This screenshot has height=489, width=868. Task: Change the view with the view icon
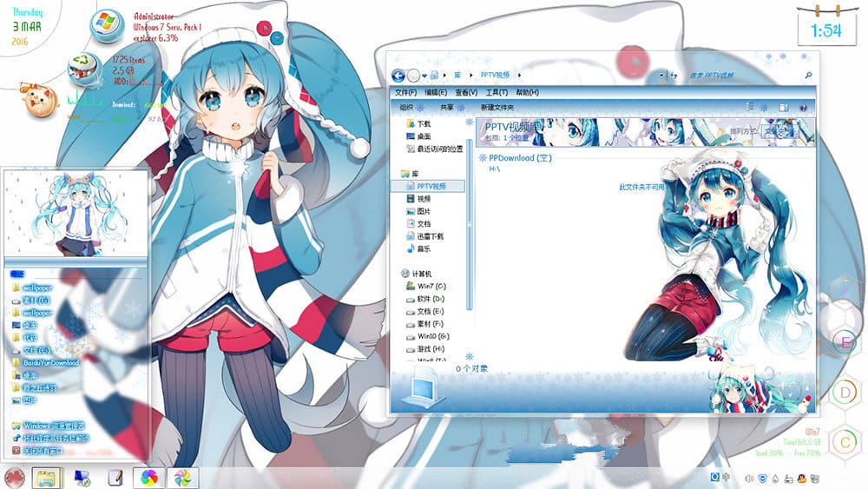(x=750, y=107)
